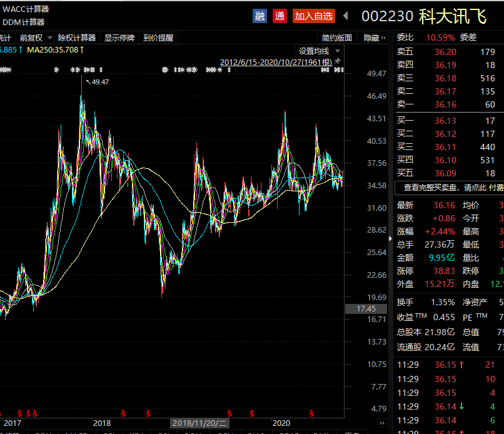Click the 收益TTM value 0.455
The image size is (504, 434).
click(444, 317)
